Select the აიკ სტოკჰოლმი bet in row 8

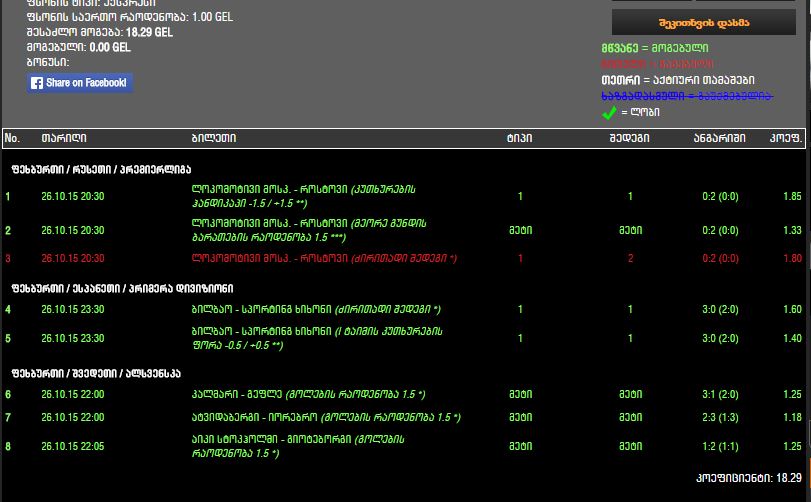click(x=300, y=446)
